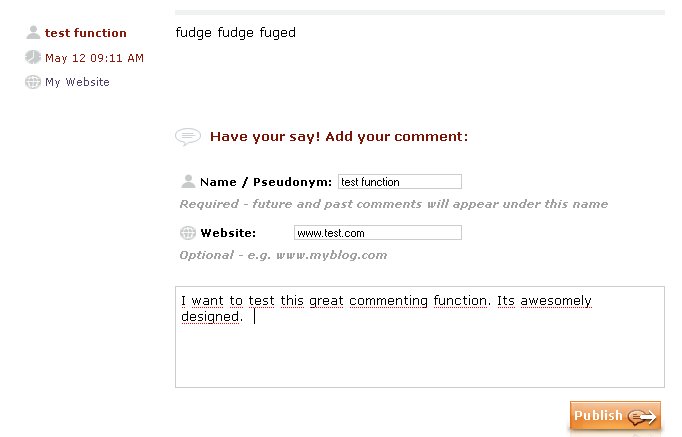Click the arrow icon on Publish button
Viewport: 682px width, 437px height.
644,417
